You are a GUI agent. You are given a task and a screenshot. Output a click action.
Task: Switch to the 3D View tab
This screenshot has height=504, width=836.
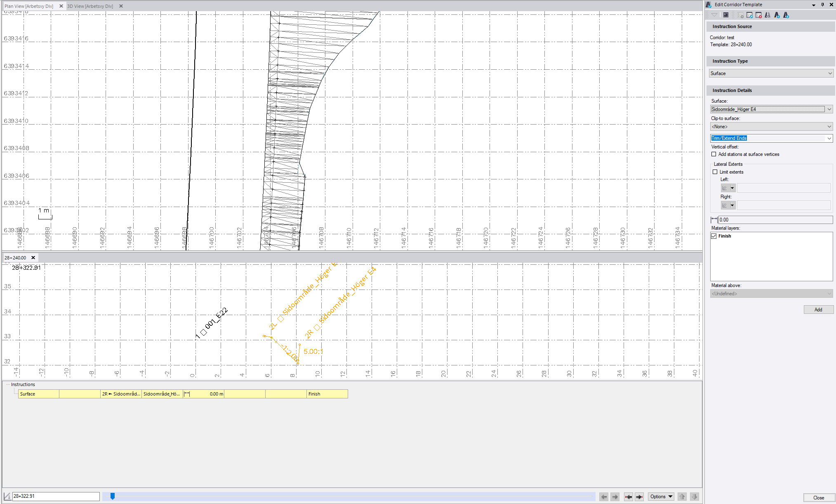(90, 6)
